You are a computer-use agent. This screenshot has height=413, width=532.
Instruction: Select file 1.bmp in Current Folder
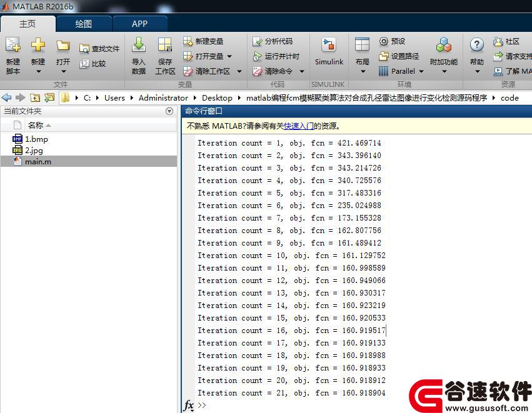[89, 139]
